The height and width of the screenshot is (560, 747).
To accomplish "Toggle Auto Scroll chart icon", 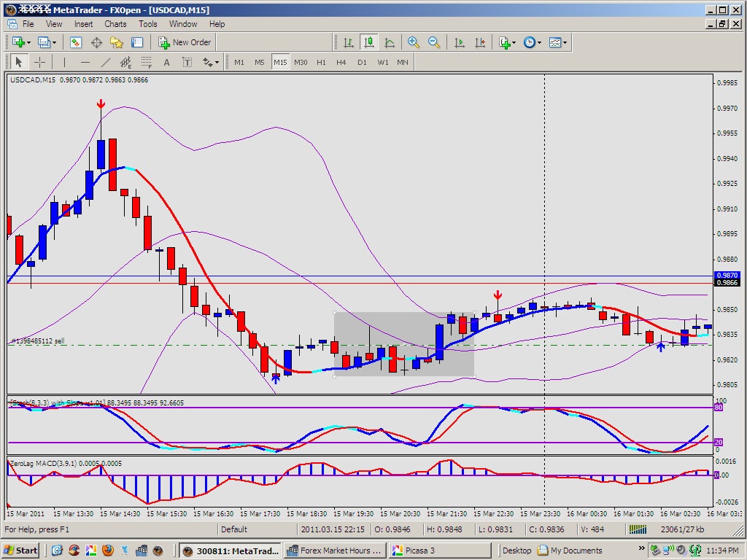I will (460, 42).
